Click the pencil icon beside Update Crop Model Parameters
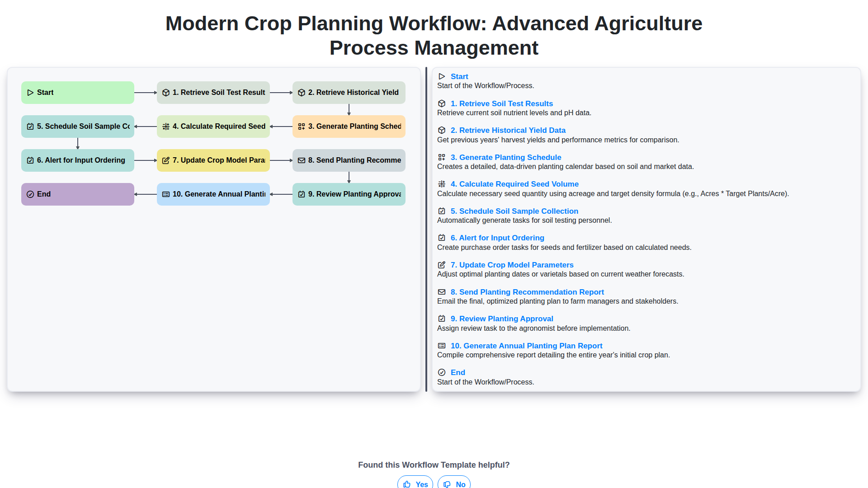The width and height of the screenshot is (868, 488). click(x=442, y=265)
